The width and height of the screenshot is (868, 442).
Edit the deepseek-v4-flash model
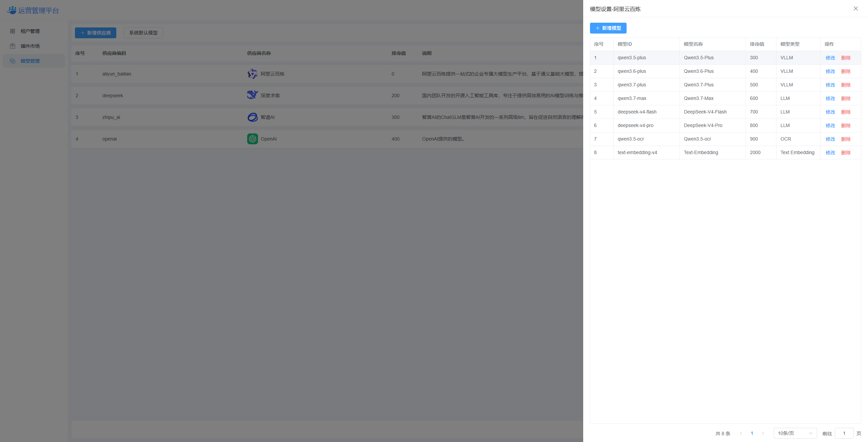830,112
